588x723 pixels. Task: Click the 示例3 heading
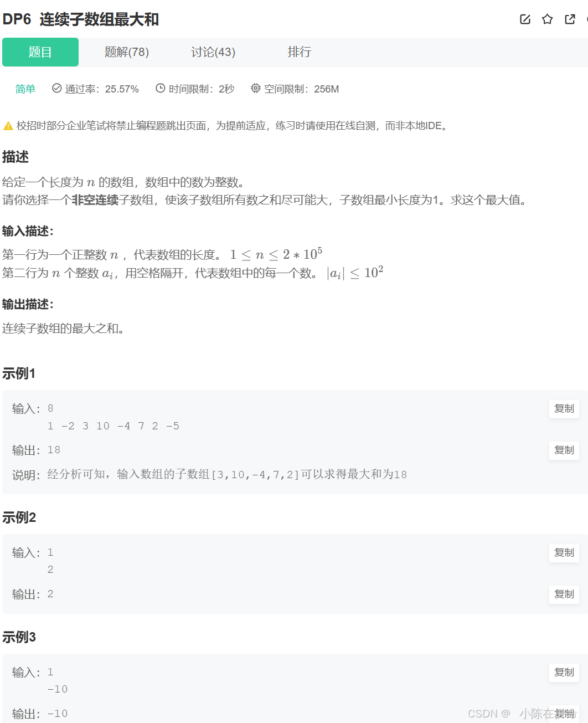click(x=19, y=637)
